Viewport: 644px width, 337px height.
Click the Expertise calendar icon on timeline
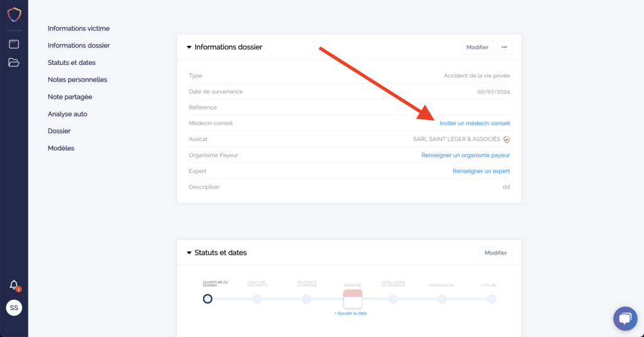point(353,299)
